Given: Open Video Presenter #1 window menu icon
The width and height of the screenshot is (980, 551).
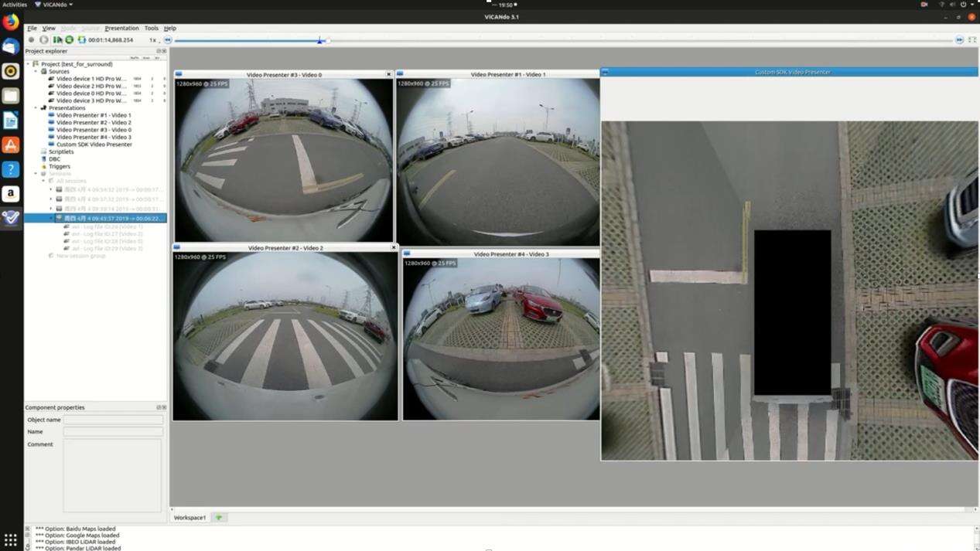Looking at the screenshot, I should pyautogui.click(x=401, y=74).
